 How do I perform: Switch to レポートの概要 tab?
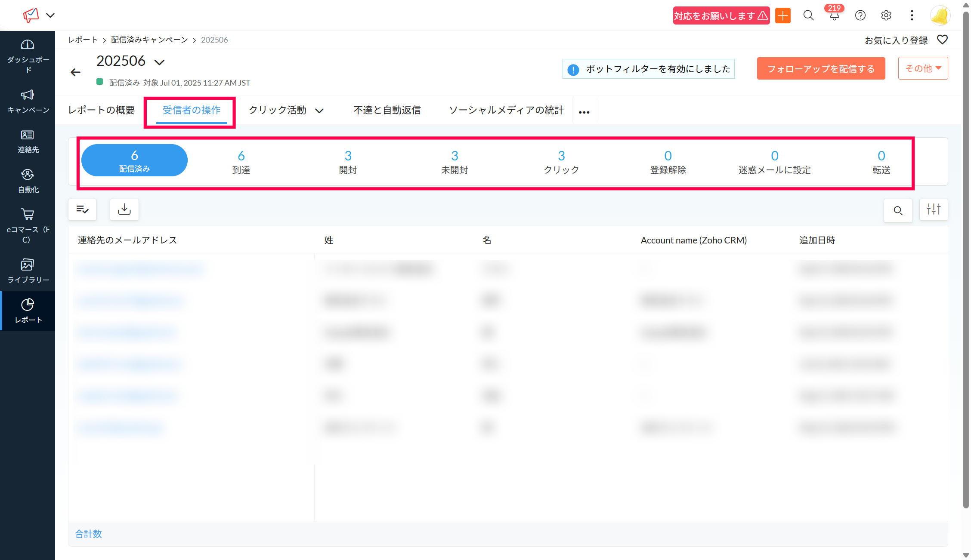[x=102, y=110]
